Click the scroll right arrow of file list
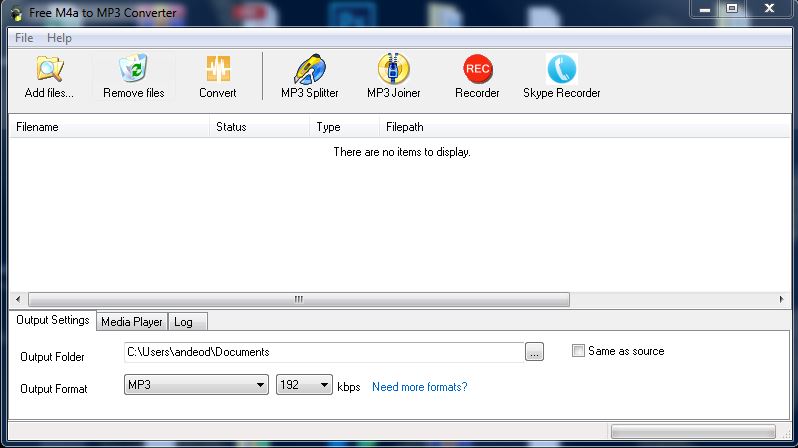Viewport: 798px width, 448px height. pyautogui.click(x=781, y=299)
